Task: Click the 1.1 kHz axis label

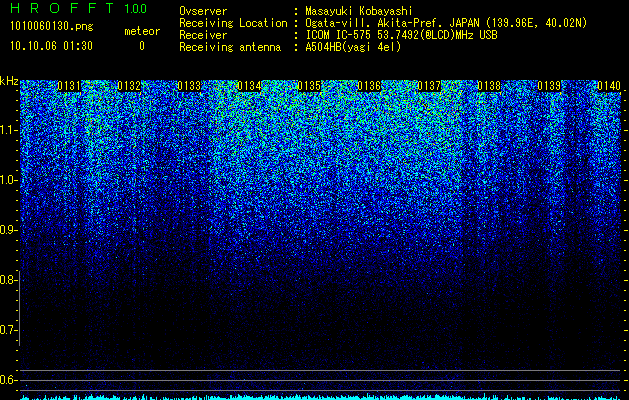Action: [8, 130]
